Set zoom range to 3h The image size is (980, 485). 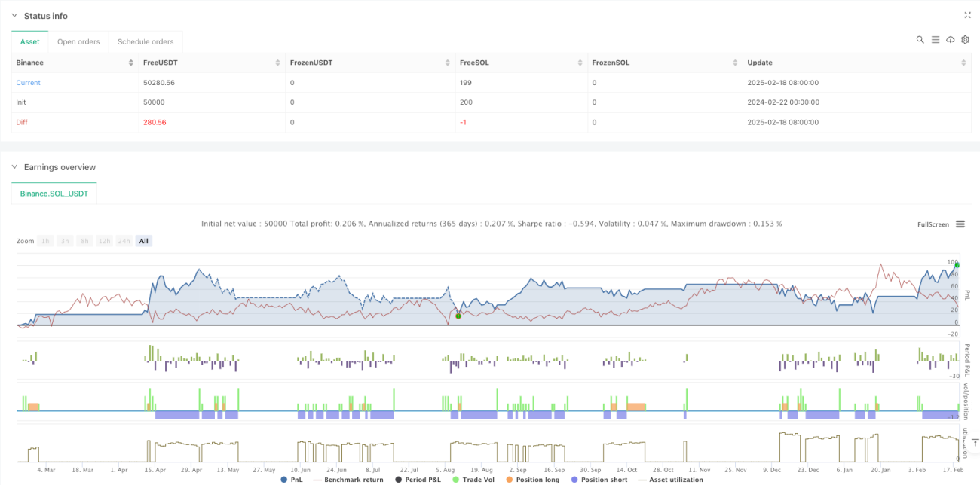pyautogui.click(x=66, y=241)
